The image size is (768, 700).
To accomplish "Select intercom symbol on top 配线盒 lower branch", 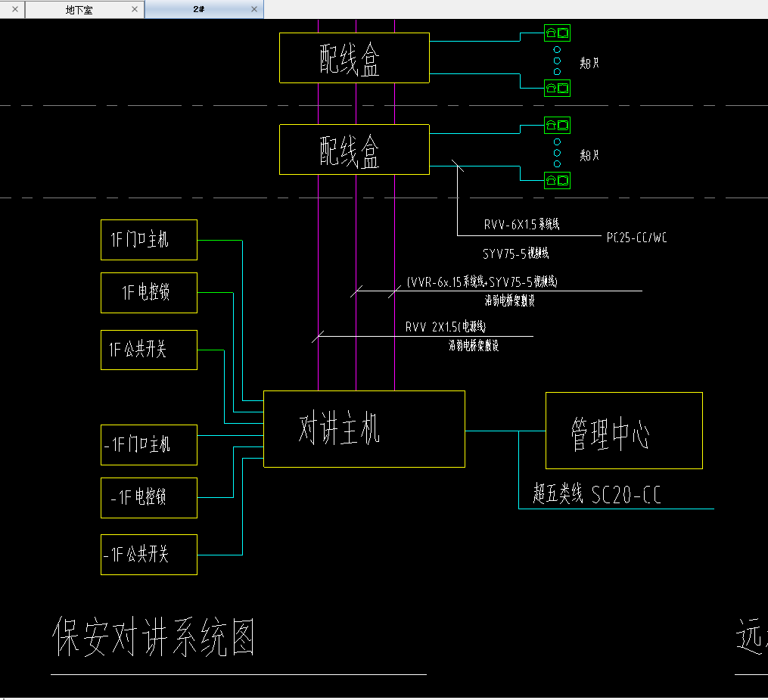I will (557, 89).
